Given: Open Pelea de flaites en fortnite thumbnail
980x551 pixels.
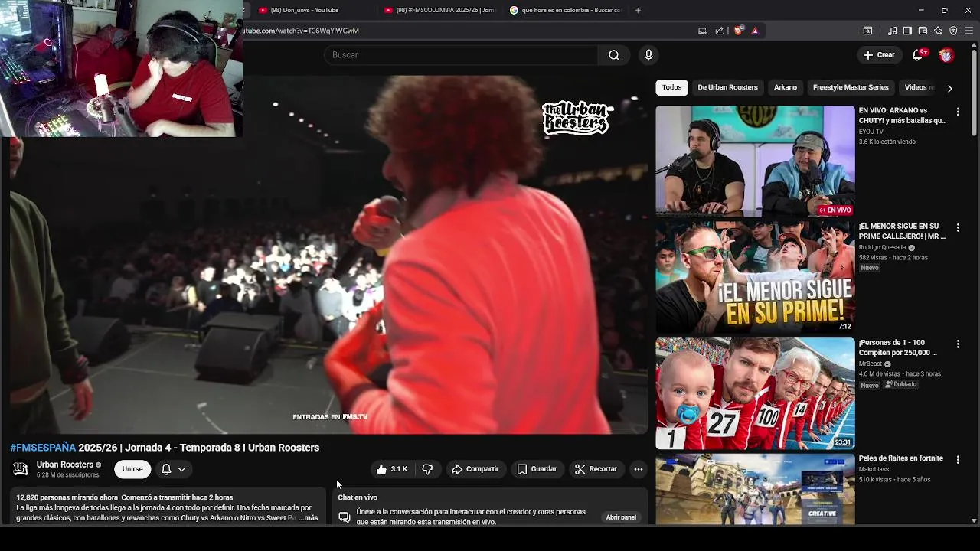Looking at the screenshot, I should (x=755, y=489).
